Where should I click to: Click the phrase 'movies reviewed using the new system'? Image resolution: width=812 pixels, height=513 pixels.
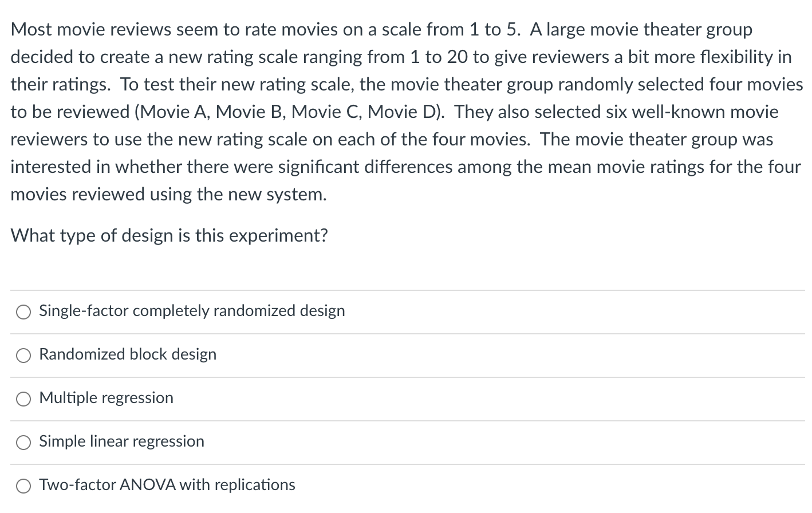(x=168, y=194)
